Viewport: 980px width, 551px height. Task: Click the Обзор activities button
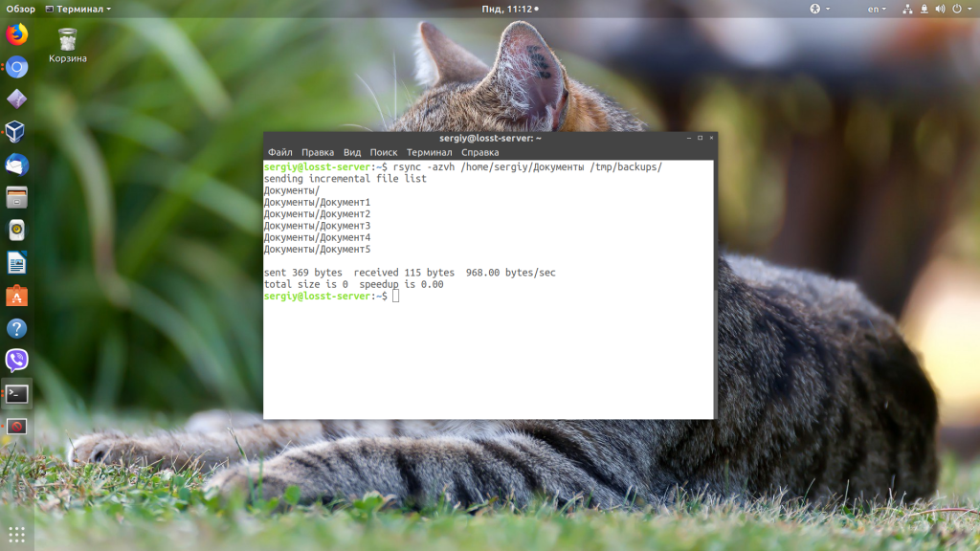20,9
